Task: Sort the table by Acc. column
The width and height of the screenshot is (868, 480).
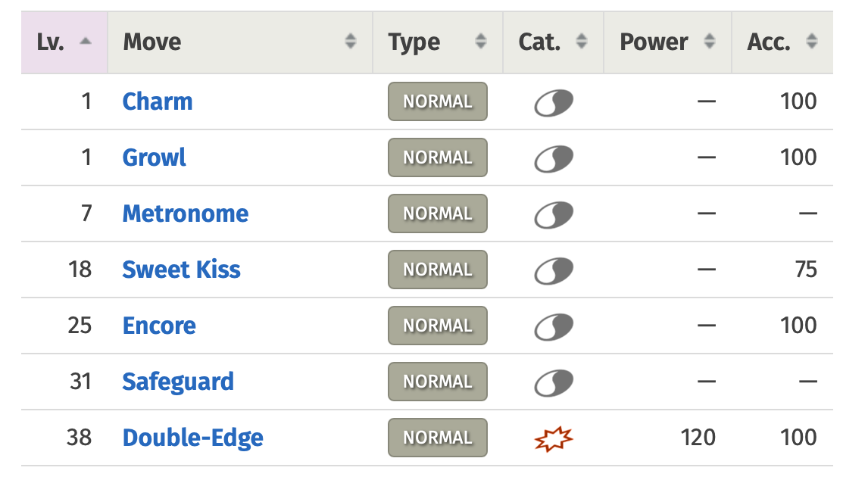Action: click(782, 42)
